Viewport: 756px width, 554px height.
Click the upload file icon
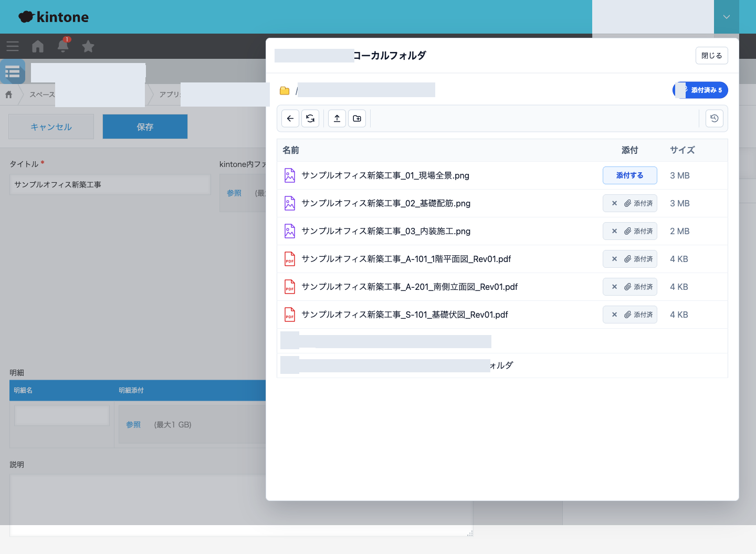[337, 119]
